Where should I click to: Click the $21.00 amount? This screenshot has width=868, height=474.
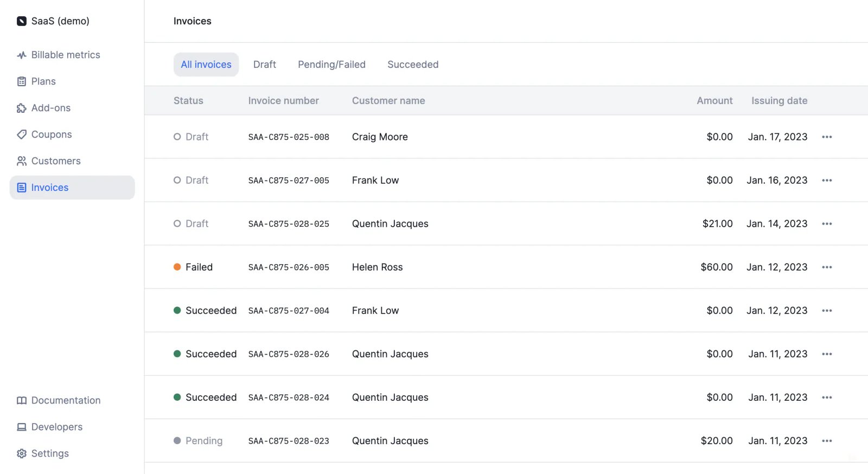click(x=717, y=223)
